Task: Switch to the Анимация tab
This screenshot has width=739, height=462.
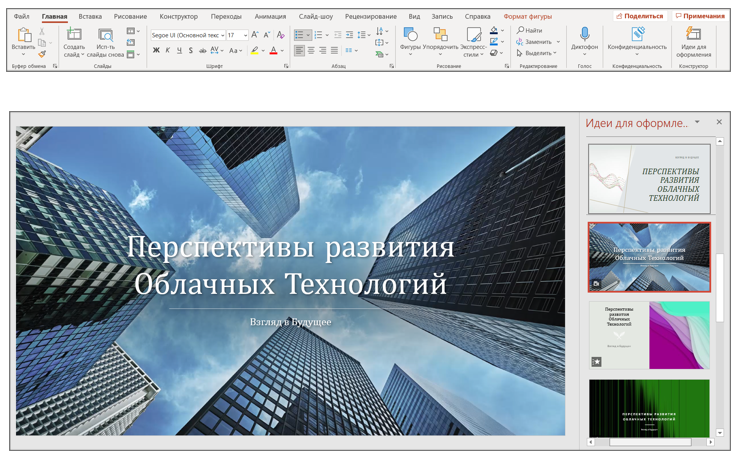Action: [x=270, y=16]
